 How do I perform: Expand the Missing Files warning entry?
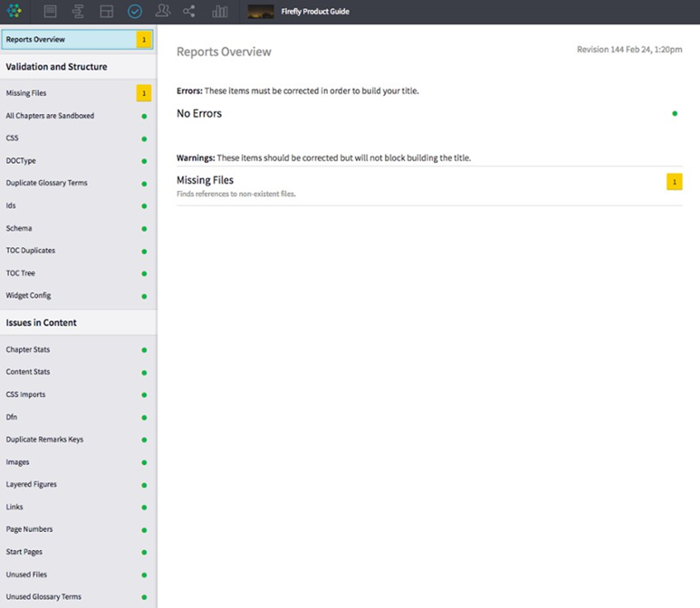point(204,180)
